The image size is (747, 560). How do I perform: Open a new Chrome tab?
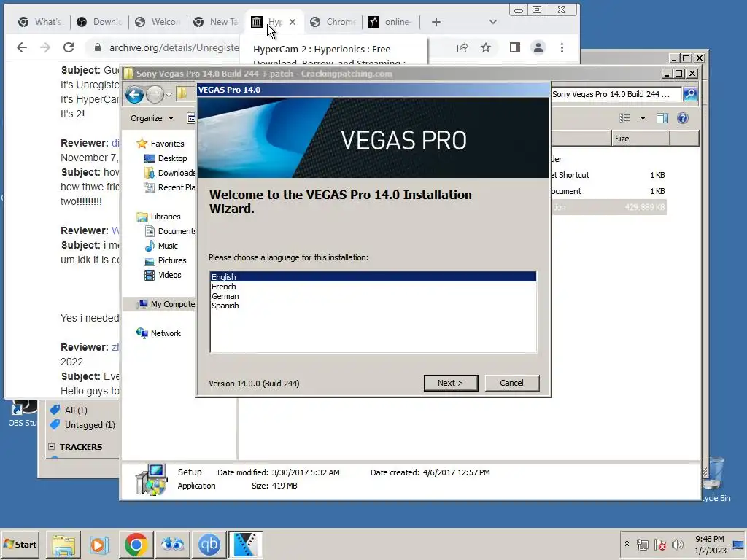click(x=436, y=22)
